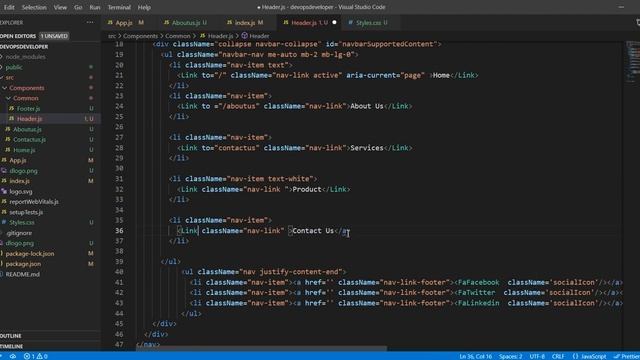640x360 pixels.
Task: Click FaLinkedin component on line 43
Action: pos(479,303)
